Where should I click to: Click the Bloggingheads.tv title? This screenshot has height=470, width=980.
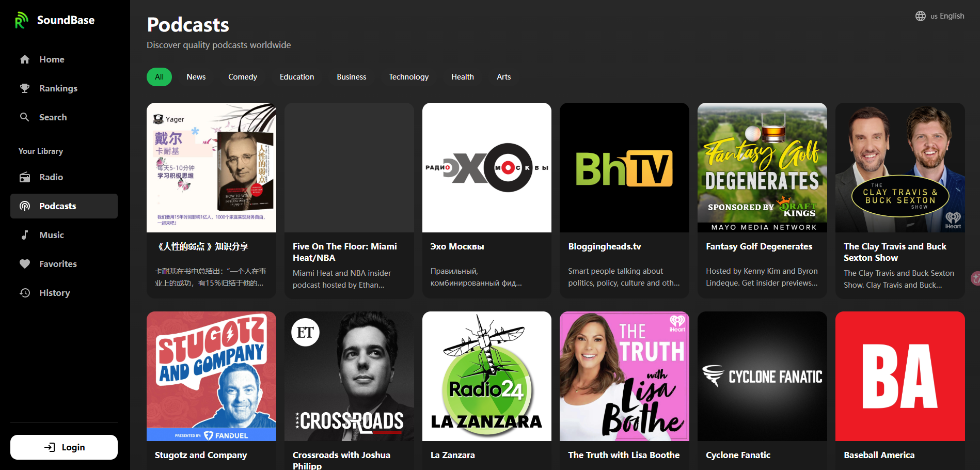pyautogui.click(x=605, y=246)
